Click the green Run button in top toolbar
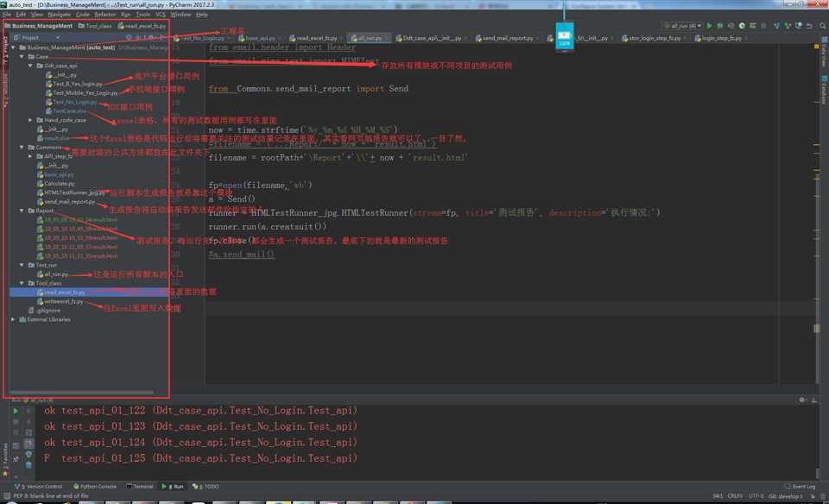 click(709, 25)
